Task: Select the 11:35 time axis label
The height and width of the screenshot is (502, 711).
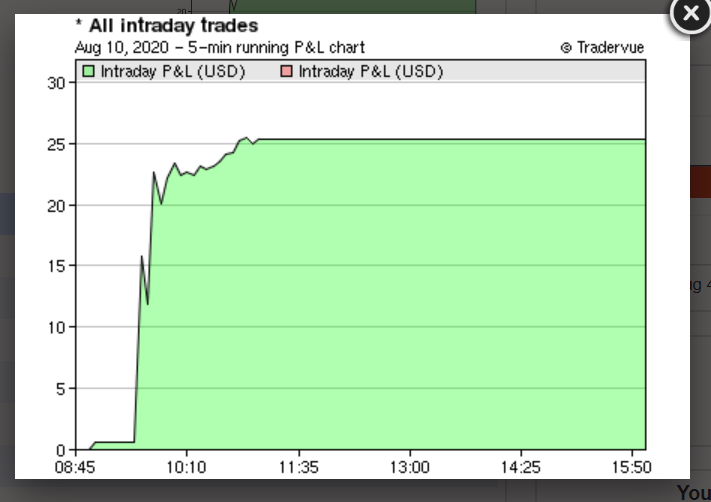Action: [x=298, y=466]
